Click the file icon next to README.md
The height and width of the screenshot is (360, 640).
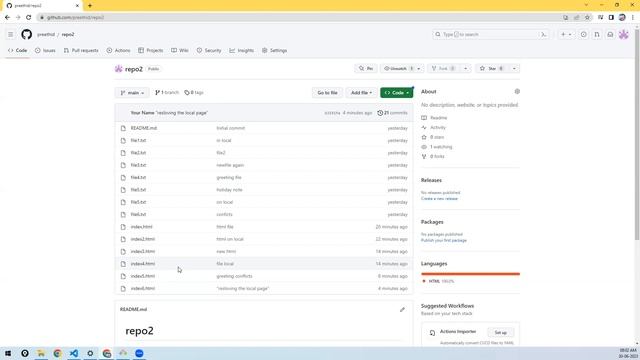coord(123,128)
